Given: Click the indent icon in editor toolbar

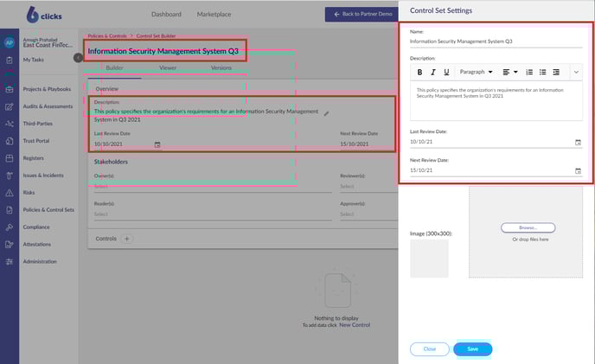Looking at the screenshot, I should pos(556,72).
